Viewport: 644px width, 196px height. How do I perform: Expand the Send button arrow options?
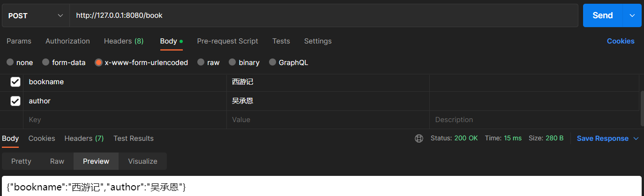tap(632, 15)
